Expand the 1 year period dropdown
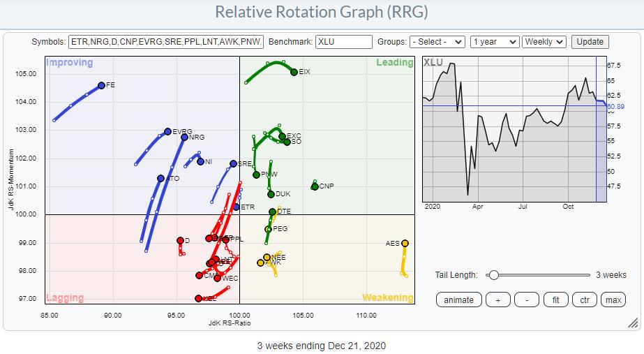644x354 pixels. point(495,42)
